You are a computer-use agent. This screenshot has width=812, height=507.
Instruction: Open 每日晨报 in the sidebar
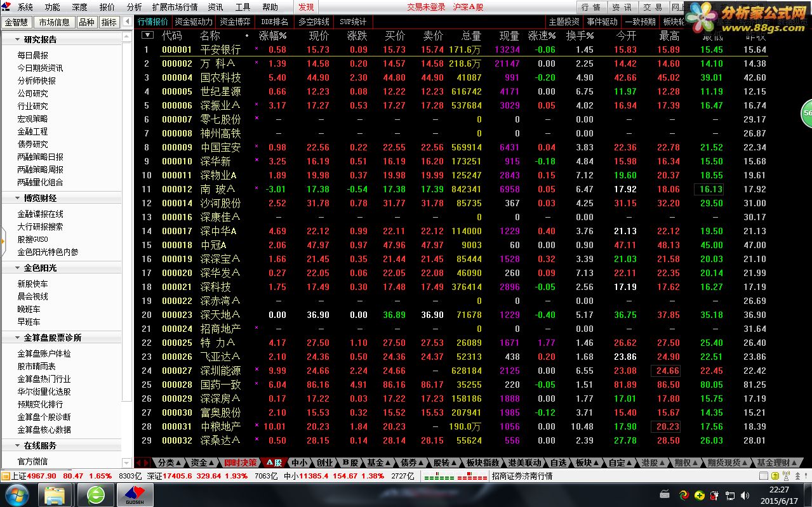32,55
